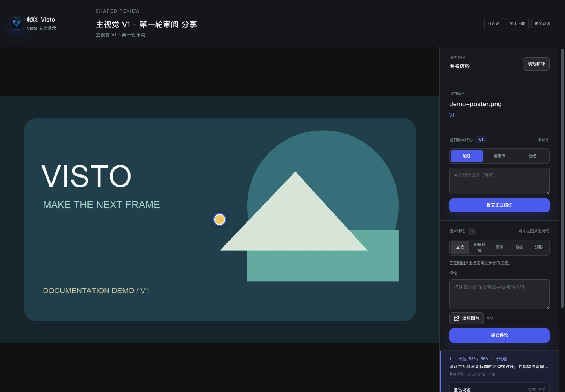Choose the 矩形 annotation tool
This screenshot has width=565, height=392.
pos(539,247)
